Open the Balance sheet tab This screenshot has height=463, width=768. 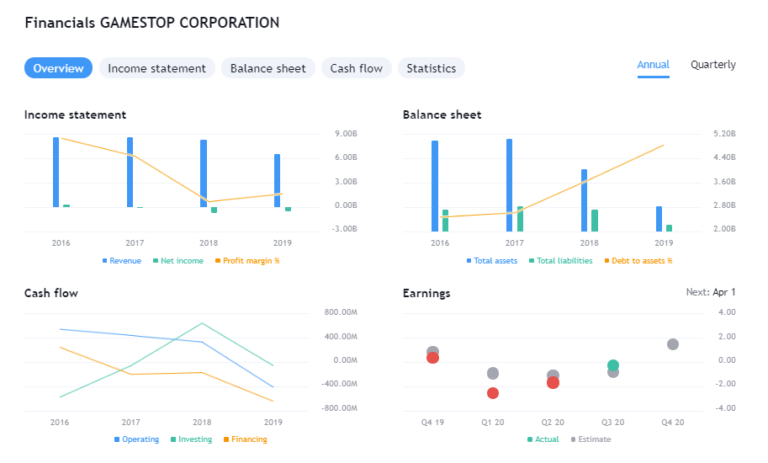click(x=268, y=68)
